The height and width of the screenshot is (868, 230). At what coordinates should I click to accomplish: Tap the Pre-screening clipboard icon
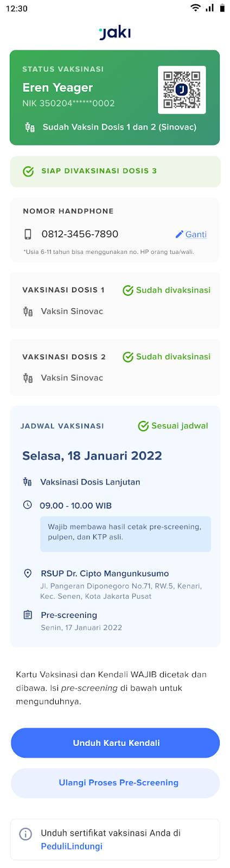pyautogui.click(x=28, y=615)
